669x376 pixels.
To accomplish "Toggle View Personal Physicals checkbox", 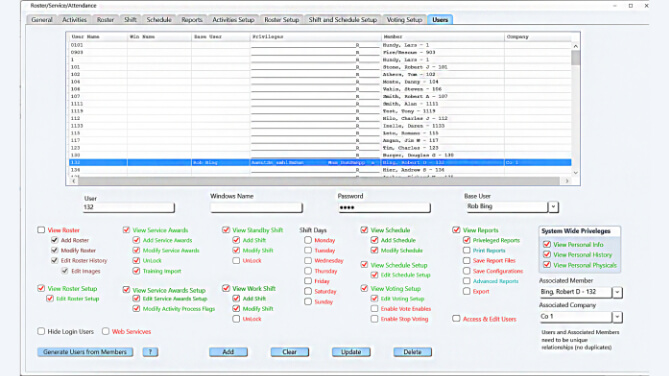I will coord(547,265).
